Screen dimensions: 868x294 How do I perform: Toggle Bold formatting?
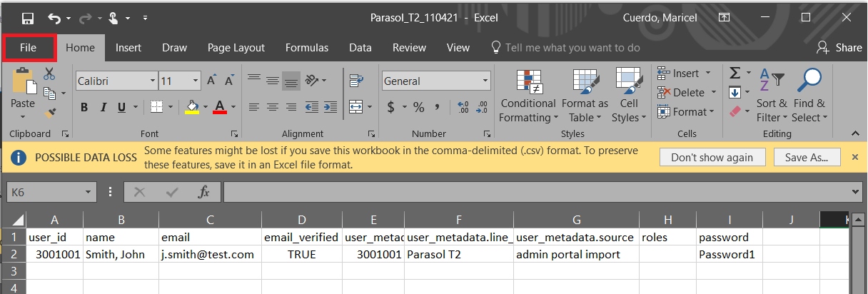[84, 108]
